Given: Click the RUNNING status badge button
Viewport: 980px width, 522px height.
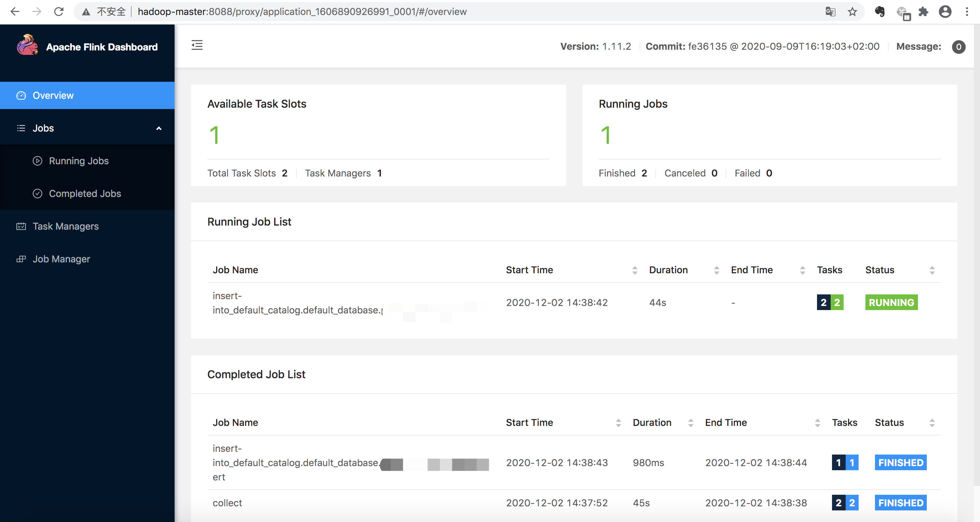Looking at the screenshot, I should click(x=891, y=302).
